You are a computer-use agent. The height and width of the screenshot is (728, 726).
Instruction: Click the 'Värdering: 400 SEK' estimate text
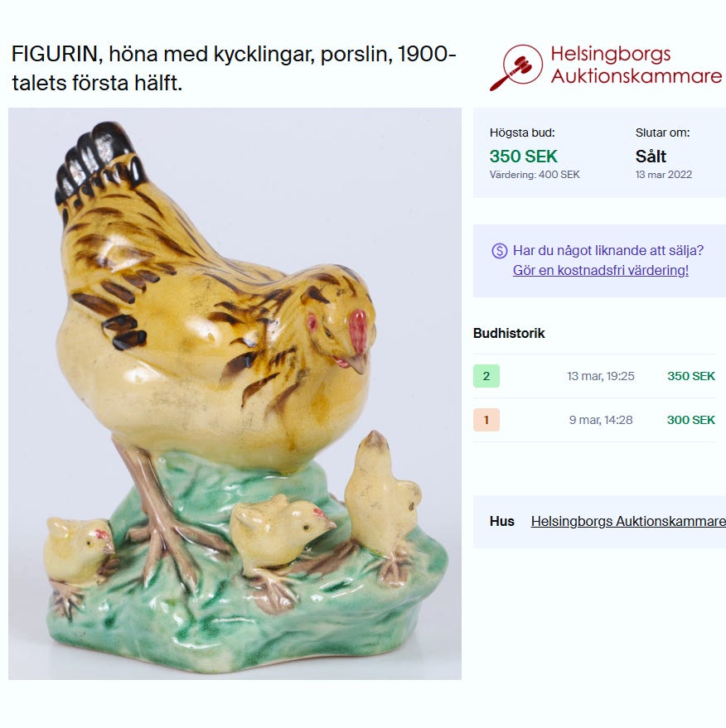point(535,175)
